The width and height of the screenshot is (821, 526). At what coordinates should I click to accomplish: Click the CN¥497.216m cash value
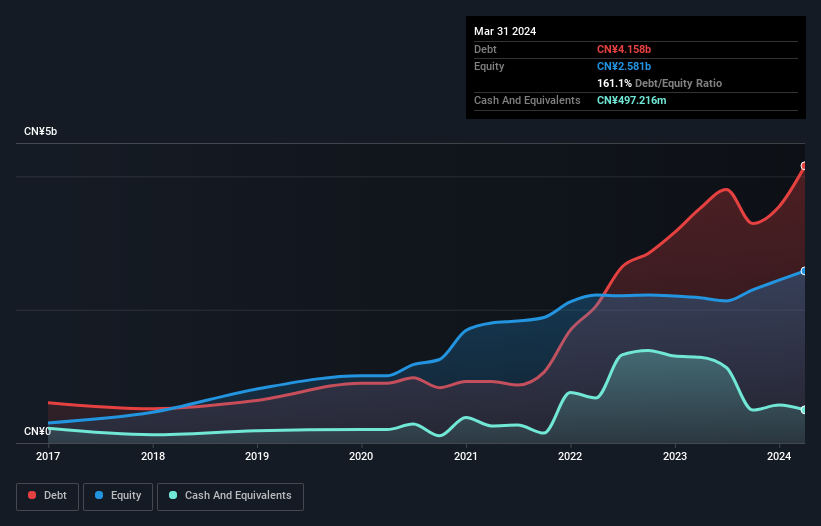[631, 100]
